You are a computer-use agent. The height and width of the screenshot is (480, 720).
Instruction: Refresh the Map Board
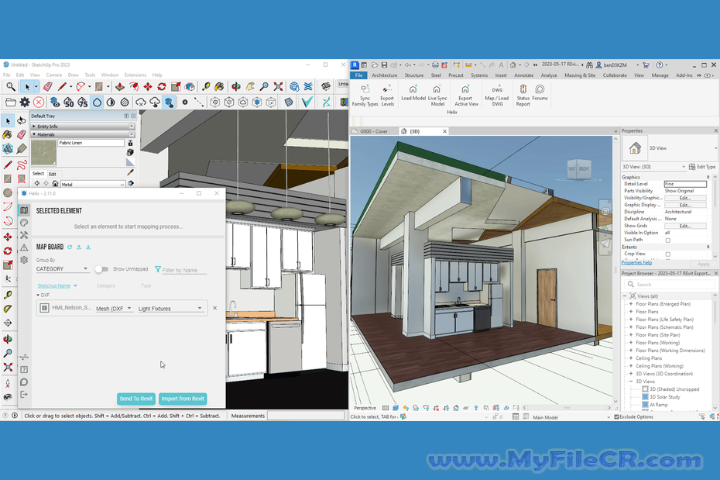[70, 247]
